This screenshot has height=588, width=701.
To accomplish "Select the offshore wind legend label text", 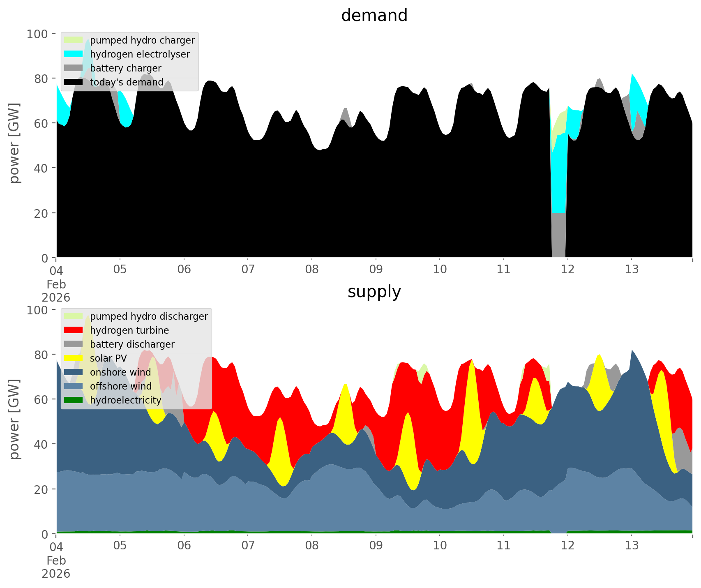I will click(120, 386).
